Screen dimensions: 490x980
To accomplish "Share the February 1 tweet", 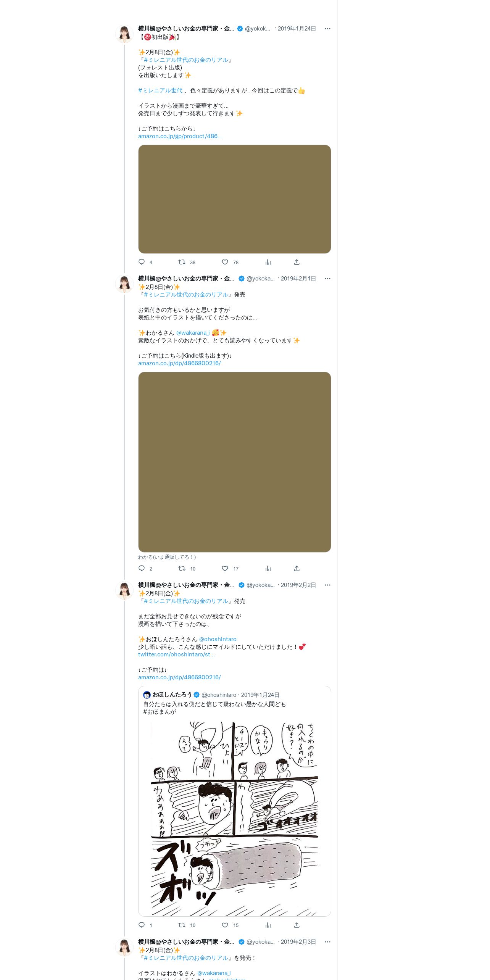I will (x=297, y=568).
